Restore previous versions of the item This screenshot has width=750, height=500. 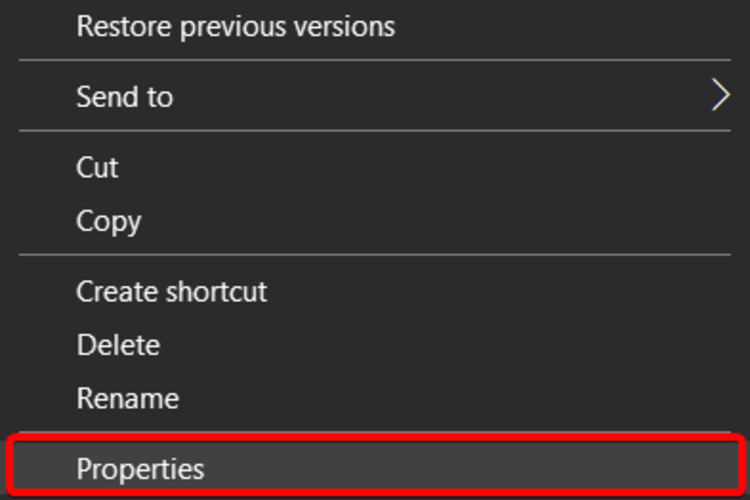tap(235, 27)
